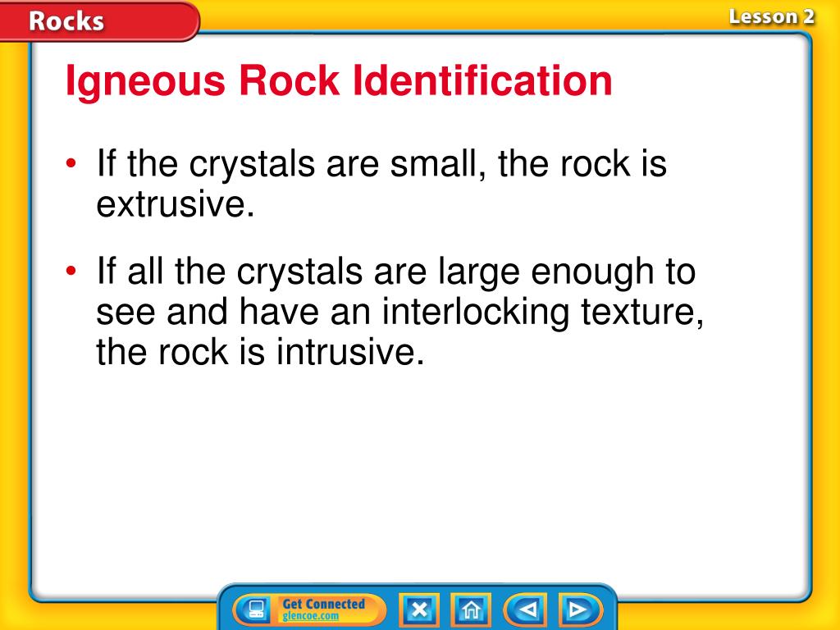840x630 pixels.
Task: Select the Rocks chapter tab
Action: (x=99, y=21)
